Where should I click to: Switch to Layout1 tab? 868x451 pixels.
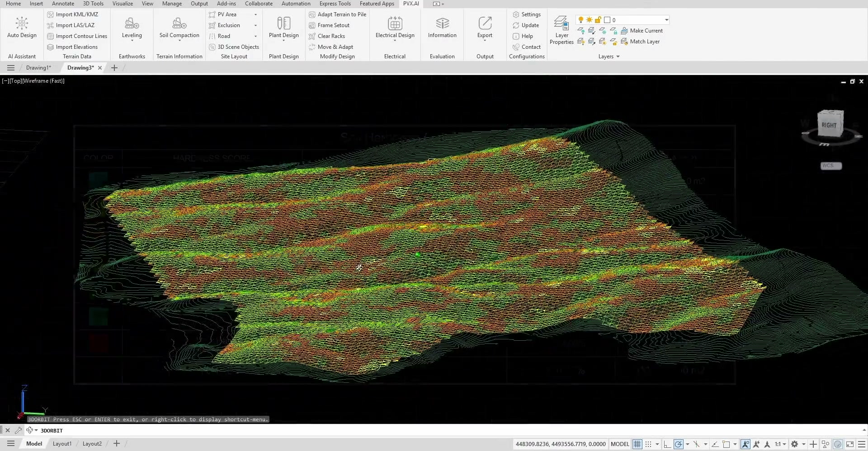62,444
